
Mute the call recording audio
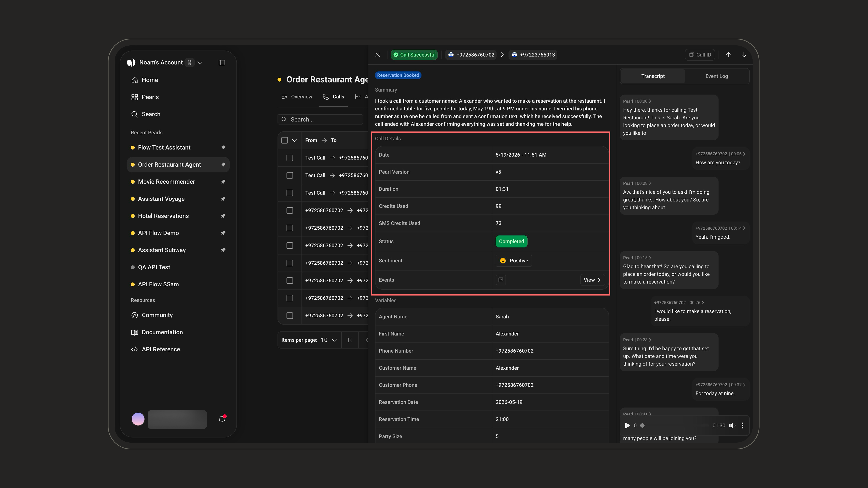coord(732,426)
